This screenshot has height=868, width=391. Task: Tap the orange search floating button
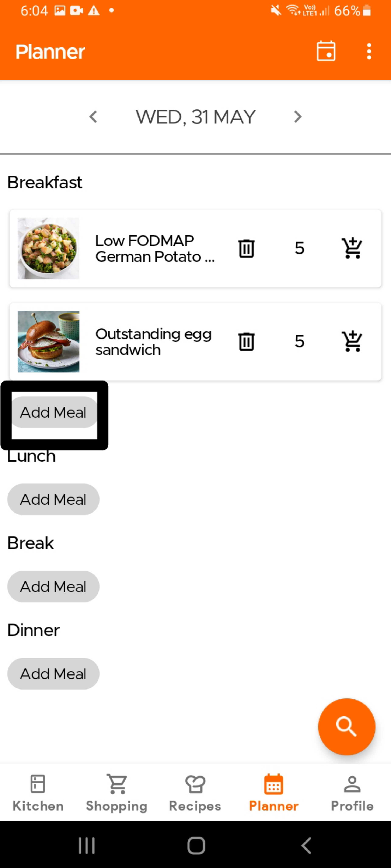pos(346,726)
